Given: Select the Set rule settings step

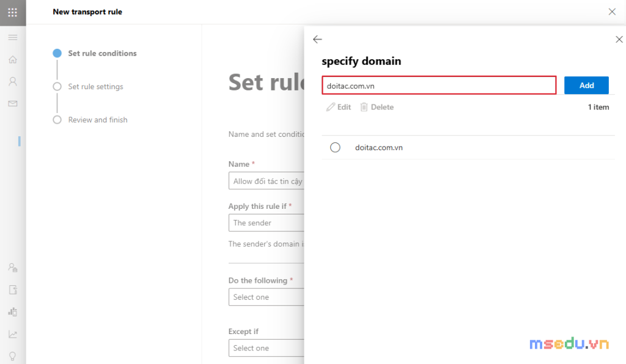Looking at the screenshot, I should 88,87.
